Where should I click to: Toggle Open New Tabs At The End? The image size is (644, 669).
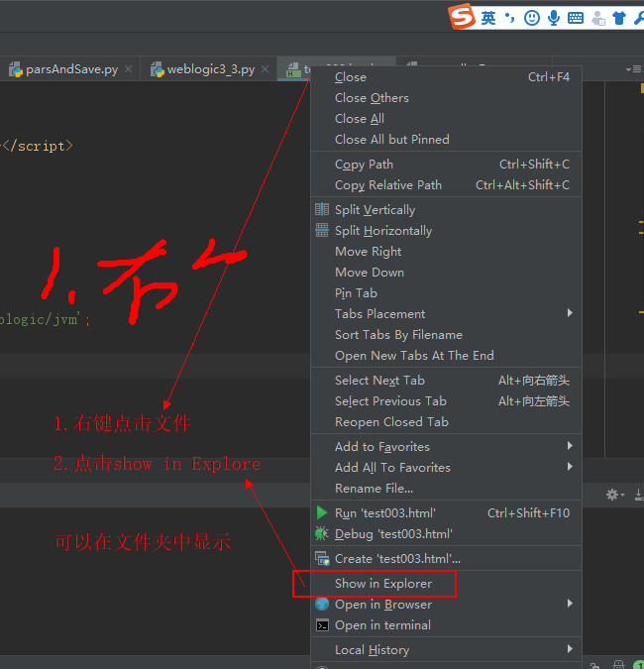pos(447,356)
